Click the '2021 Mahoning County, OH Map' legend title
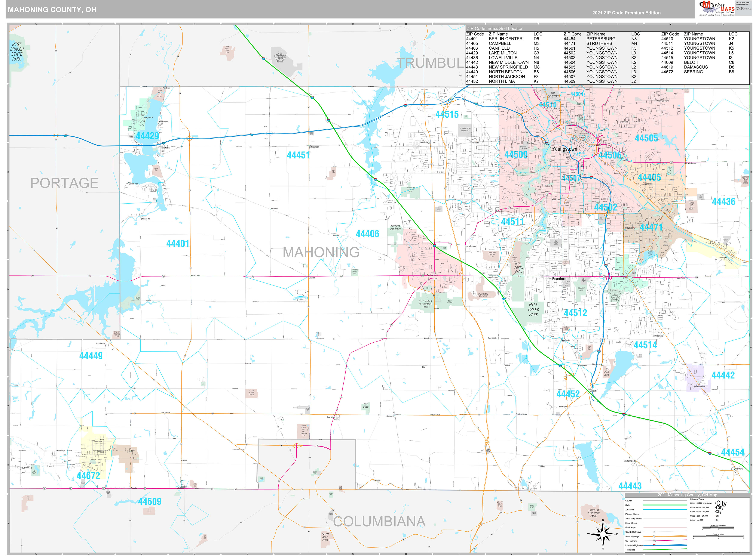The height and width of the screenshot is (556, 756). pos(687,495)
